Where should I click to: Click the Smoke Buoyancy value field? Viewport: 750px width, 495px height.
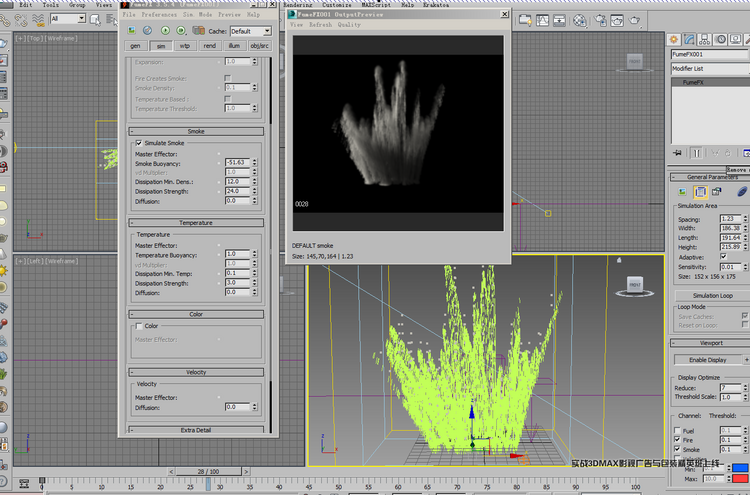[238, 163]
